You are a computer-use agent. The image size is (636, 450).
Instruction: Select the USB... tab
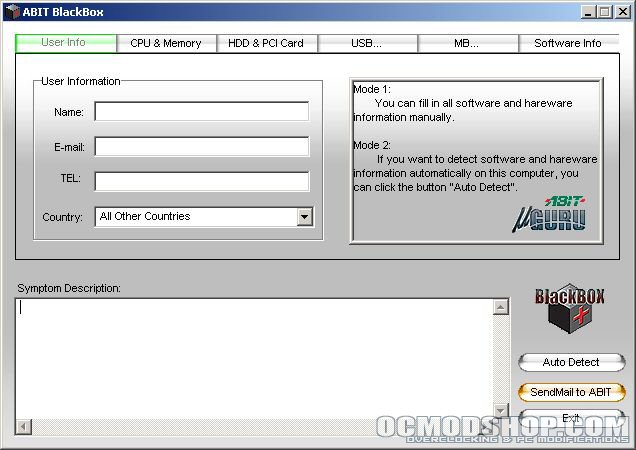pos(367,43)
